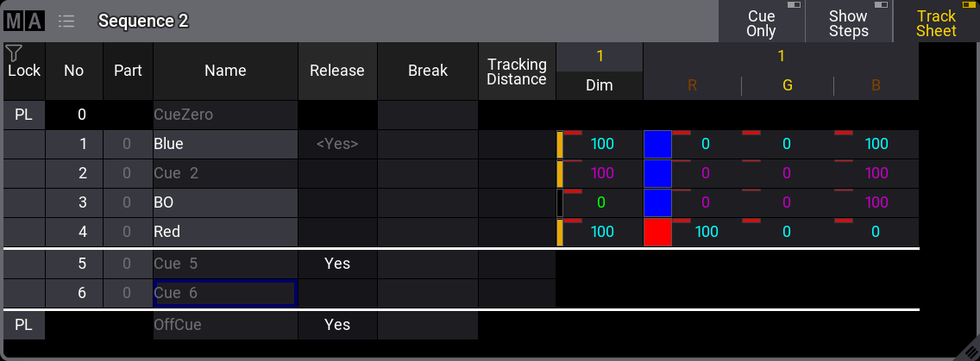Select the Cue 6 name field
Image resolution: width=980 pixels, height=361 pixels.
click(225, 293)
